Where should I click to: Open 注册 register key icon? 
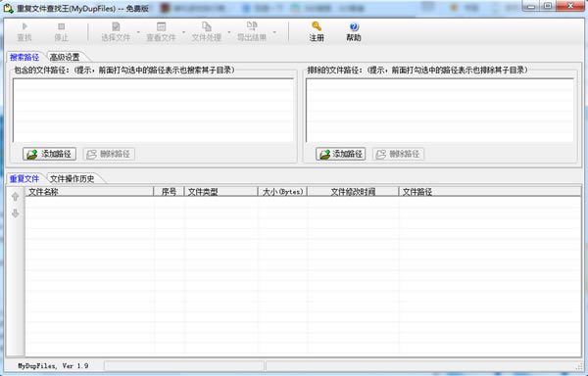[x=317, y=32]
